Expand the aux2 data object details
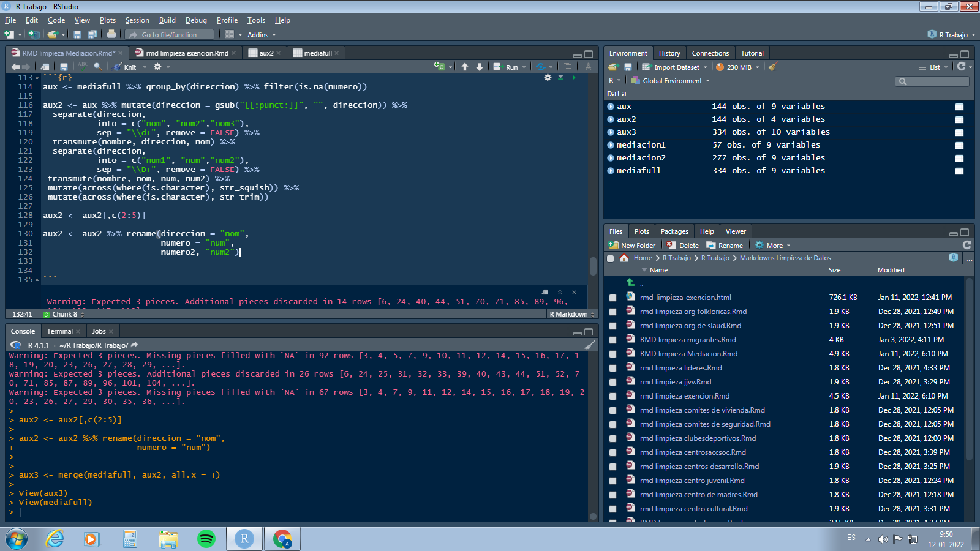This screenshot has height=551, width=980. [611, 119]
